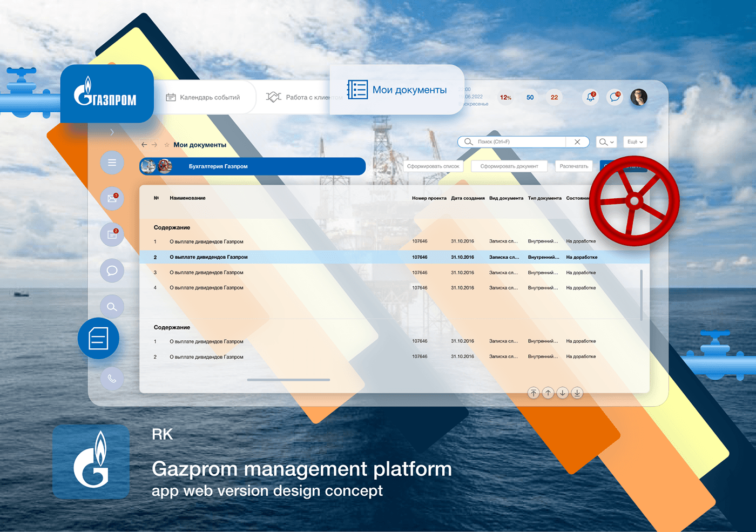
Task: Open the chat bubble icon in sidebar
Action: [112, 271]
